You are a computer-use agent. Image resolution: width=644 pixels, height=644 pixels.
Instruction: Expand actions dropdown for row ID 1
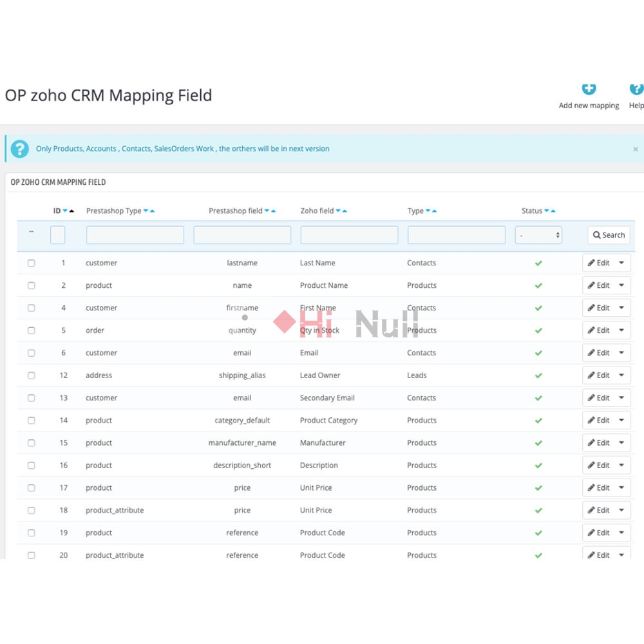pos(621,263)
